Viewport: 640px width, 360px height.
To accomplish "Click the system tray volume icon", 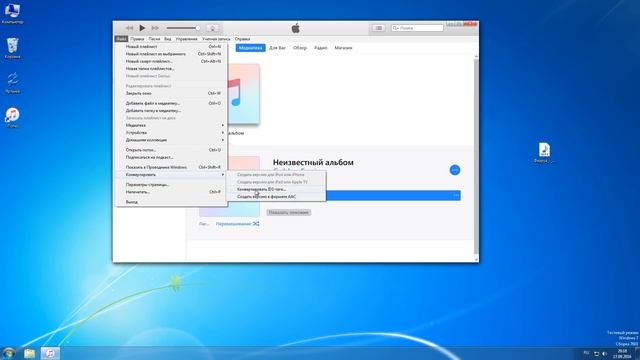I will coord(604,353).
